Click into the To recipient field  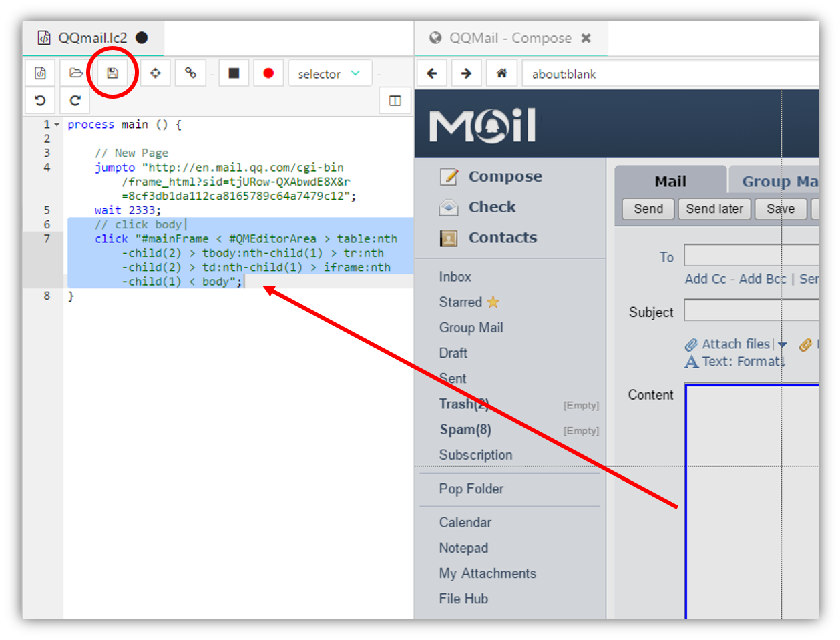(x=751, y=255)
